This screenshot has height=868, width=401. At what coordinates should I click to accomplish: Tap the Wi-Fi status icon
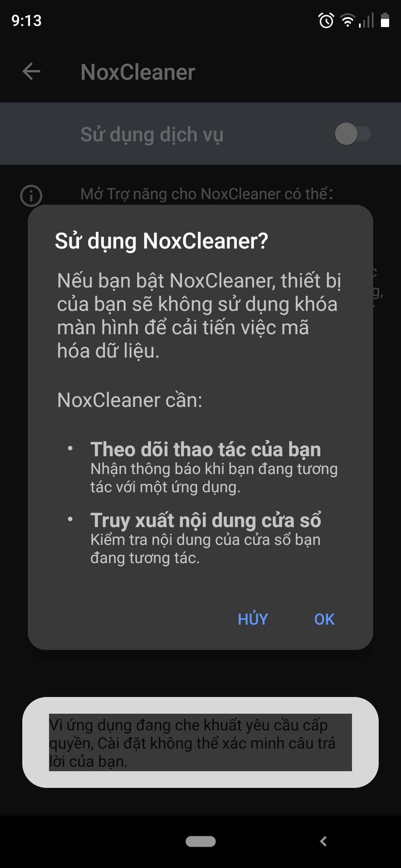pyautogui.click(x=348, y=20)
